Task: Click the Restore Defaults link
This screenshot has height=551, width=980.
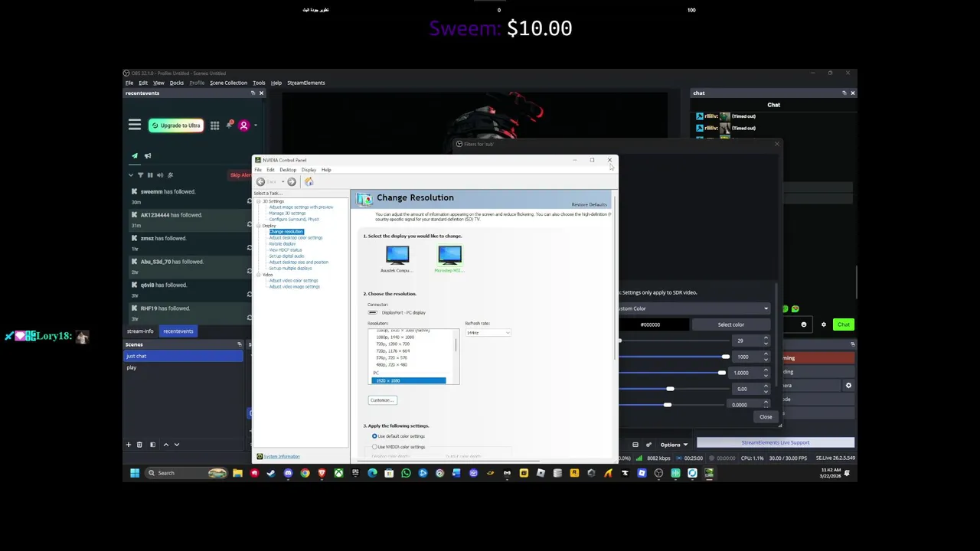Action: pyautogui.click(x=590, y=205)
